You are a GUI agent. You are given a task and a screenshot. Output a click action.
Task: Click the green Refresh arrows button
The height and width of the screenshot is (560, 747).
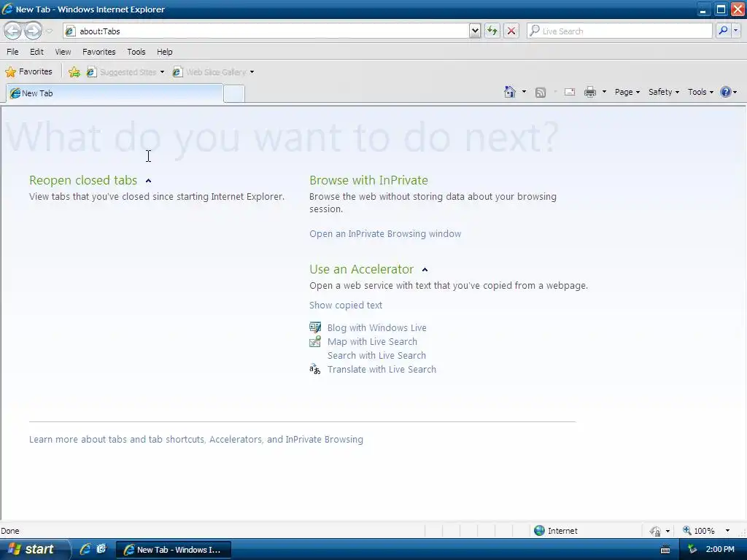tap(492, 31)
